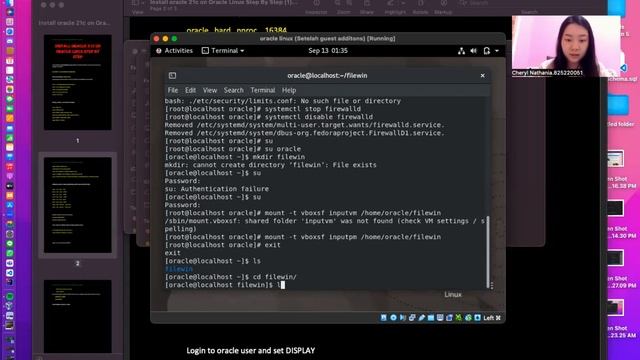Screen dimensions: 640x360
Task: Click Cheryl Nathania's video thumbnail
Action: pos(566,46)
